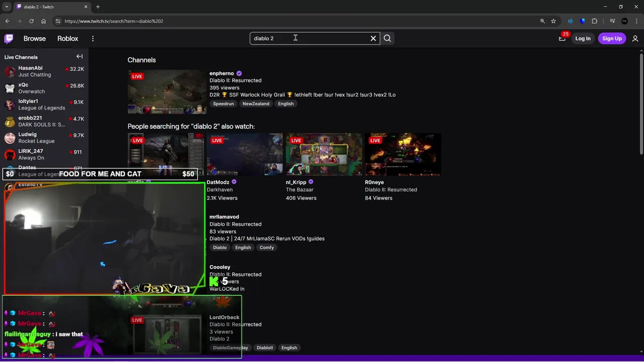Viewport: 644px width, 362px height.
Task: Click the Comfy tag
Action: tap(267, 247)
